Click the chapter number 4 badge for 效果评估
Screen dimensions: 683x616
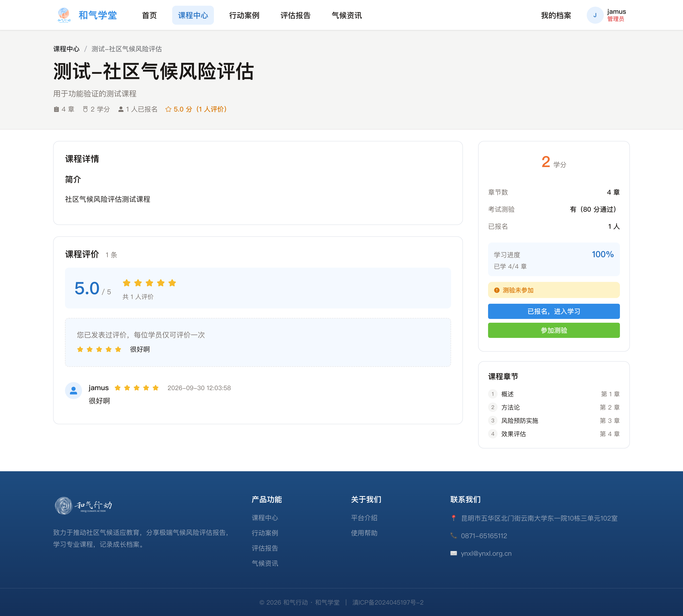tap(493, 434)
